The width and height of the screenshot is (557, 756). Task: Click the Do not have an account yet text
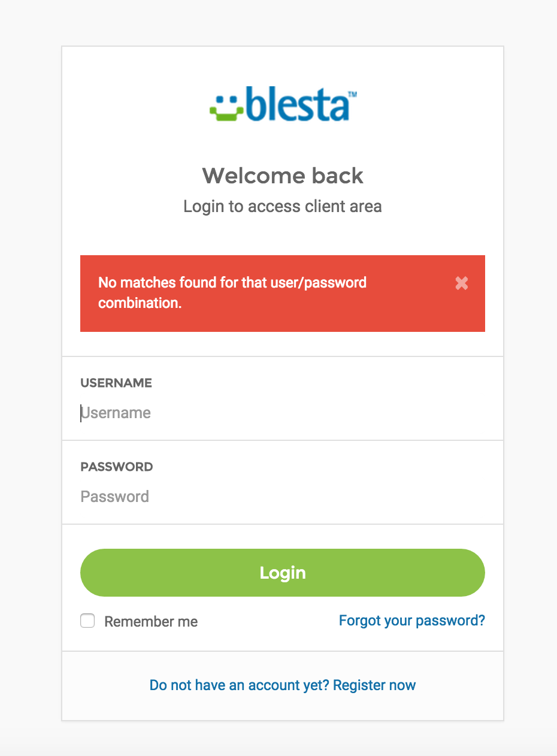coord(240,685)
